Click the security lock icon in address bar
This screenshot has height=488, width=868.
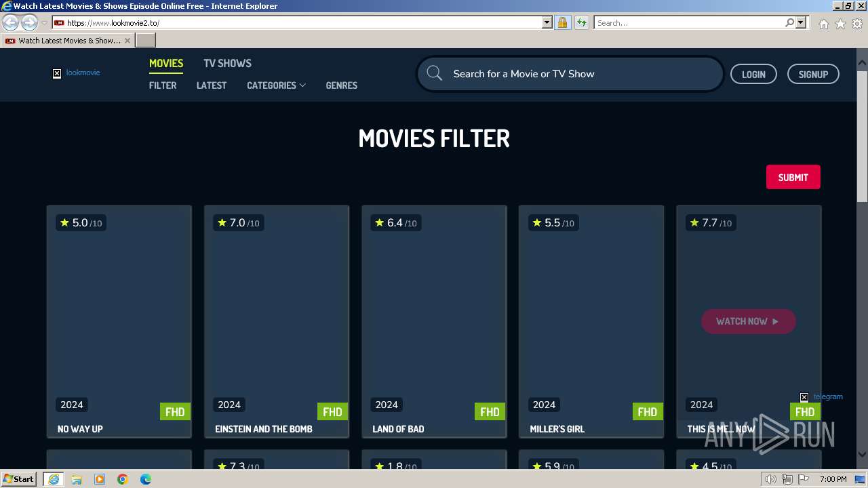coord(562,22)
